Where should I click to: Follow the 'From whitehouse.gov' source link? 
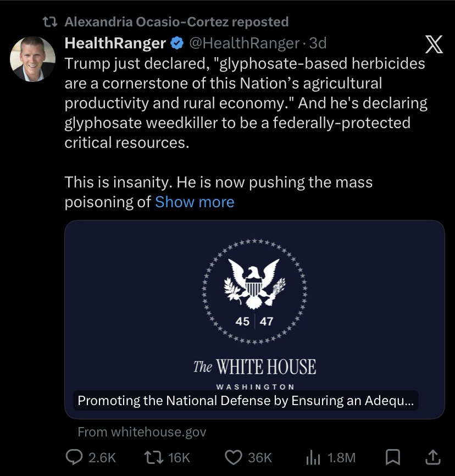pos(142,432)
